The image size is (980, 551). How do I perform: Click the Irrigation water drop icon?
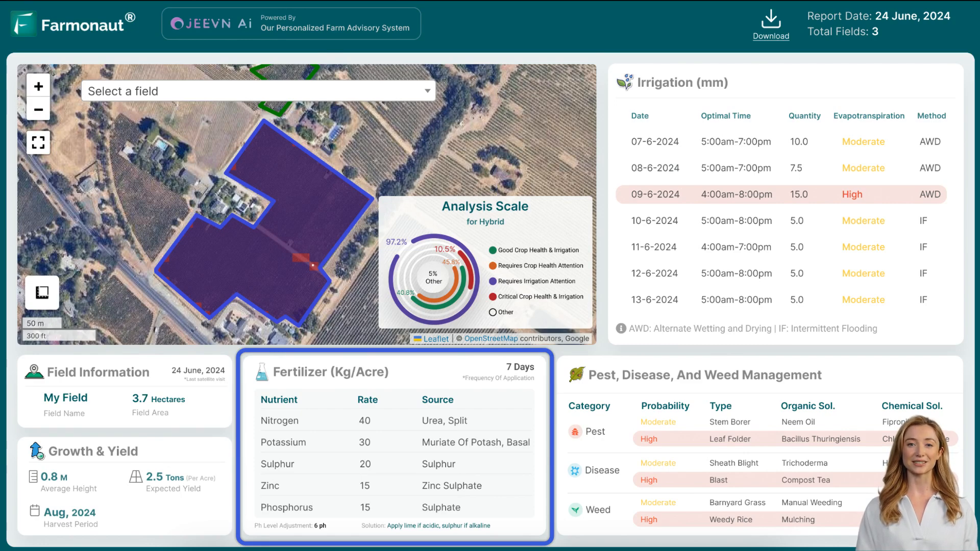point(625,82)
